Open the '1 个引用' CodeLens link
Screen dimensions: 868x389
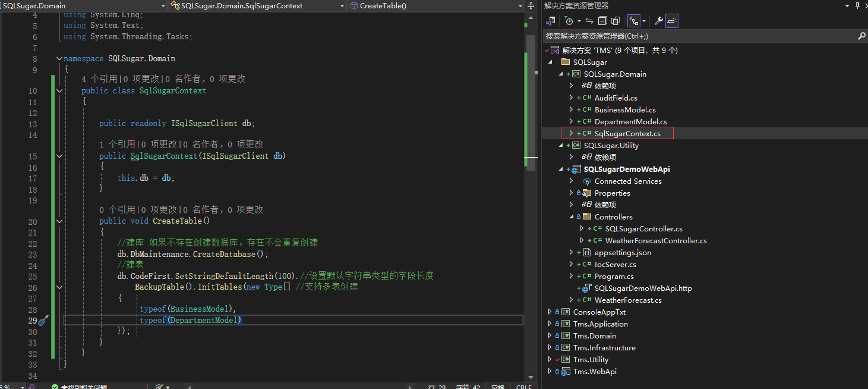(117, 145)
